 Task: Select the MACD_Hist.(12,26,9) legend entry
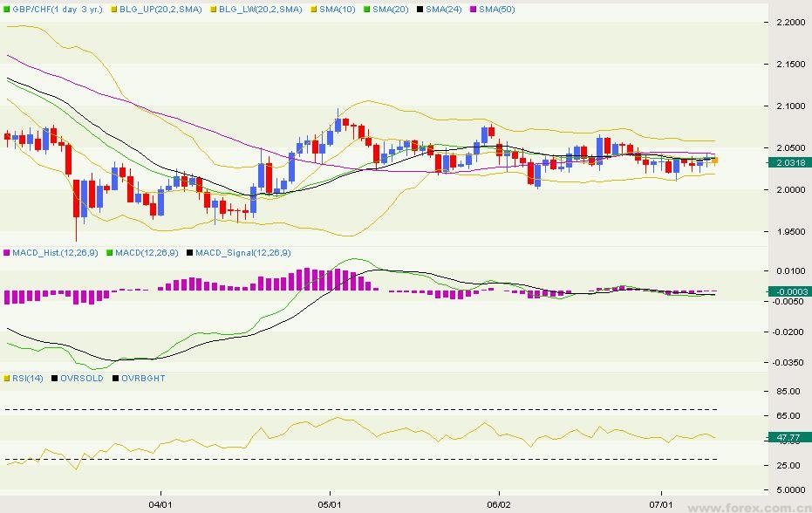(51, 253)
